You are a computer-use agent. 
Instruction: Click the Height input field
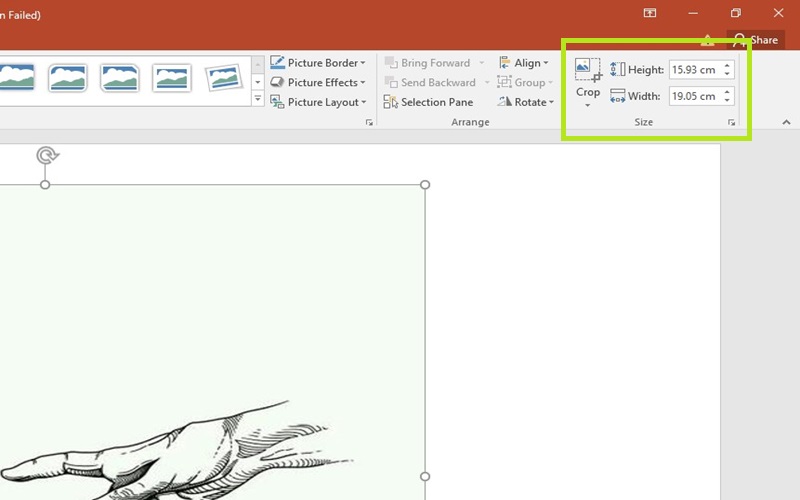pos(693,70)
